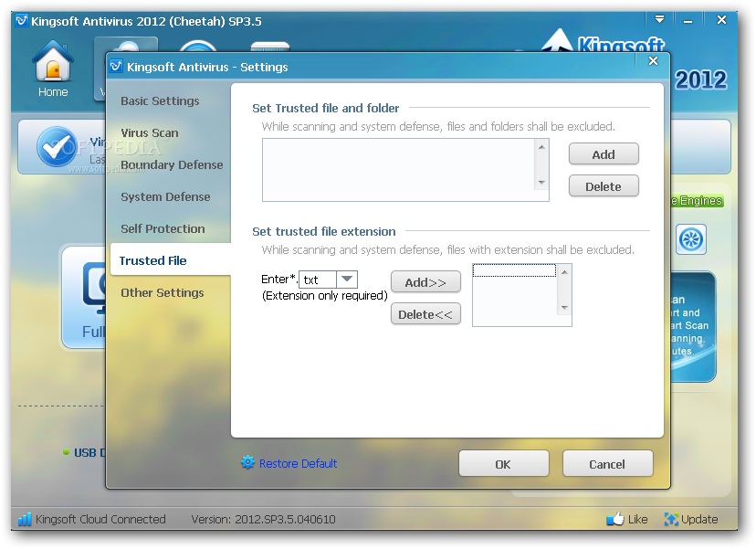This screenshot has width=756, height=549.
Task: Click the USB entry in main window
Action: tap(89, 452)
